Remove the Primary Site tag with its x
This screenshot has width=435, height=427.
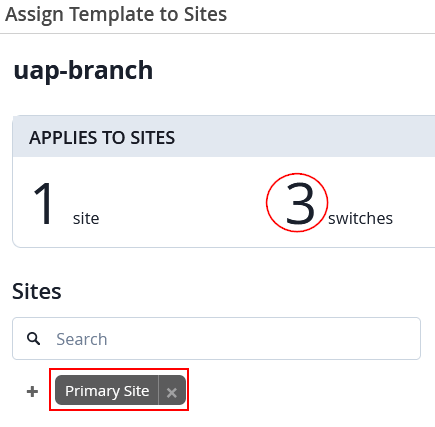pyautogui.click(x=172, y=392)
